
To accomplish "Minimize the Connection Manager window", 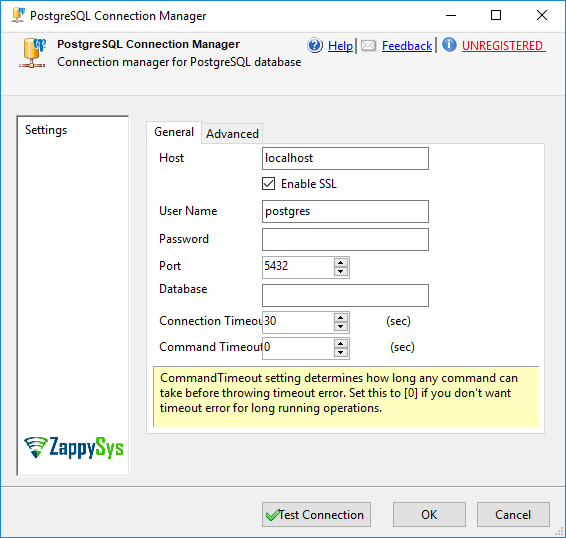I will pos(451,16).
